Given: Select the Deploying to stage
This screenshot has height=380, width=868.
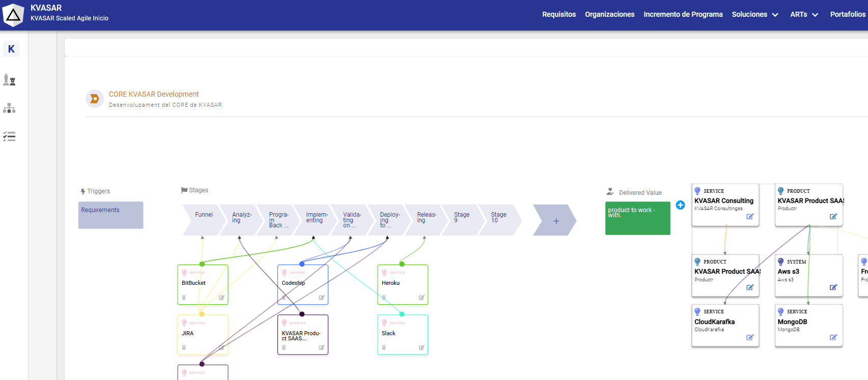Looking at the screenshot, I should tap(388, 220).
